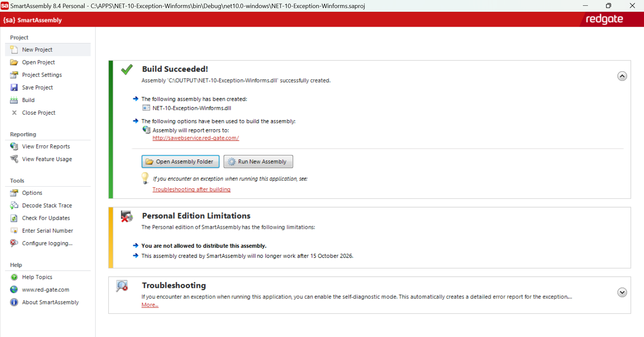Click NET-10-Exception-Winforms.dll file name
644x337 pixels.
(192, 108)
